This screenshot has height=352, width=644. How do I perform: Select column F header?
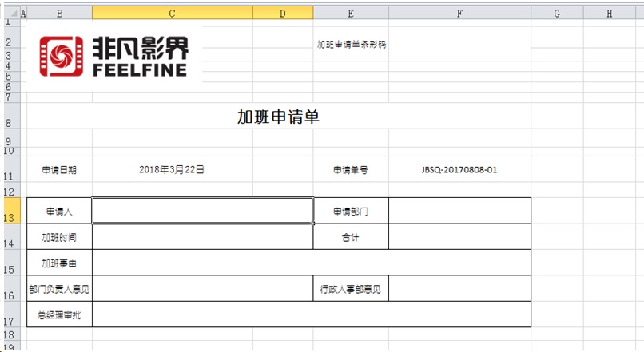[459, 14]
